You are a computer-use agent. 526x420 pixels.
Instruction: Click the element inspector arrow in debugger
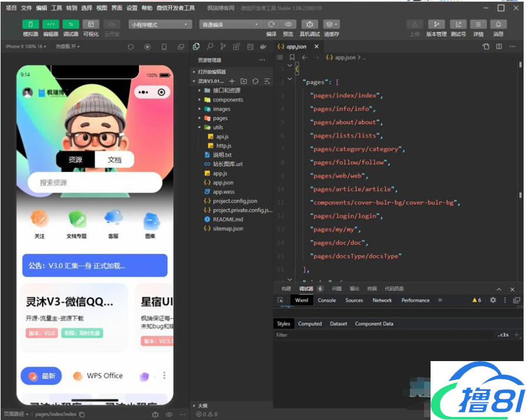(281, 300)
